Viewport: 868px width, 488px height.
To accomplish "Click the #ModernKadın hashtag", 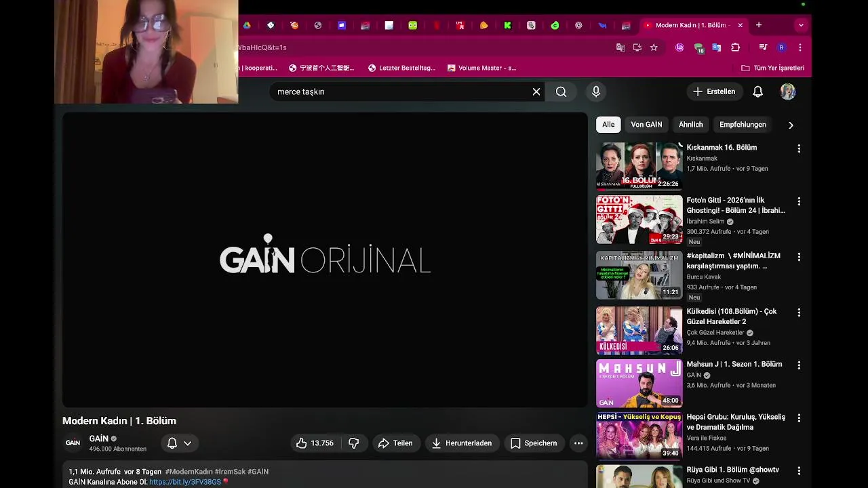I will (189, 472).
